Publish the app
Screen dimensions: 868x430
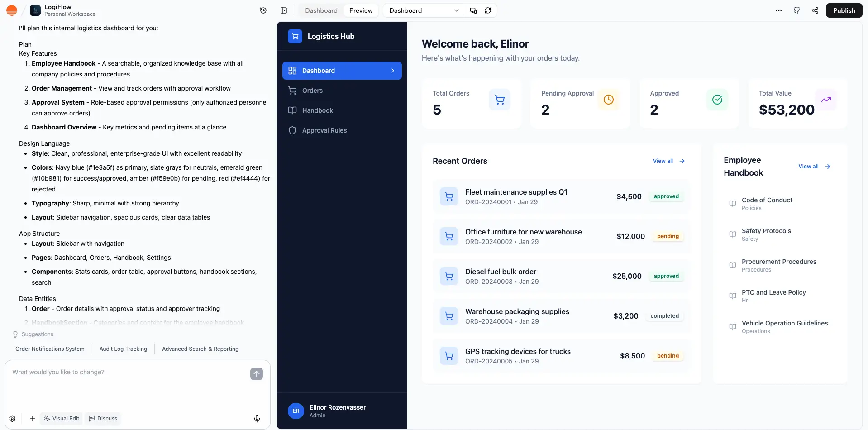[x=843, y=10]
